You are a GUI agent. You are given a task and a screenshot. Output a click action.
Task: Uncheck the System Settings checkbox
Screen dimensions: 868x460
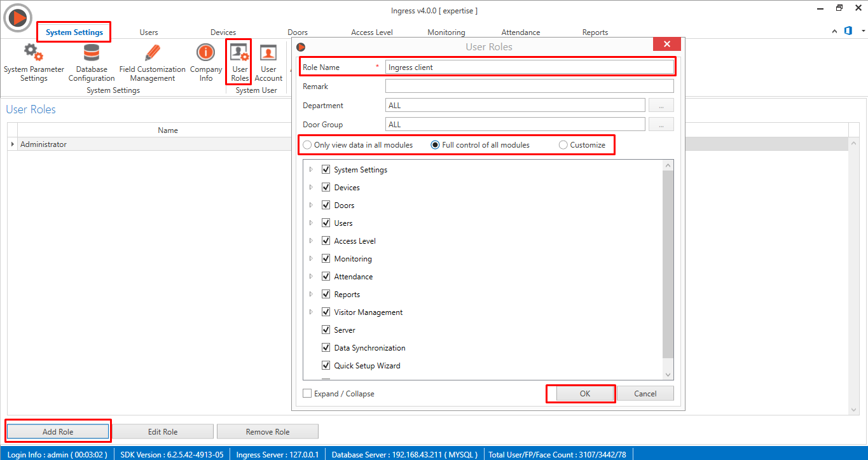click(x=326, y=170)
